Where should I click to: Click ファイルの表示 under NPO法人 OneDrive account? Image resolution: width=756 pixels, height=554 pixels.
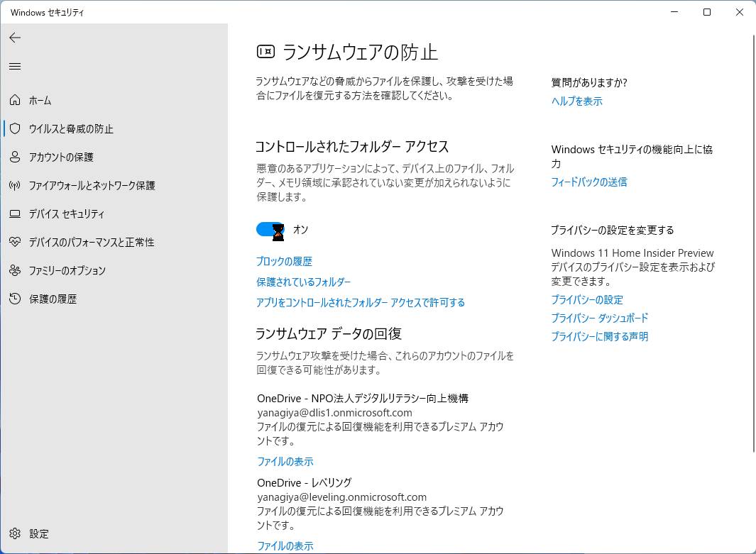tap(285, 462)
